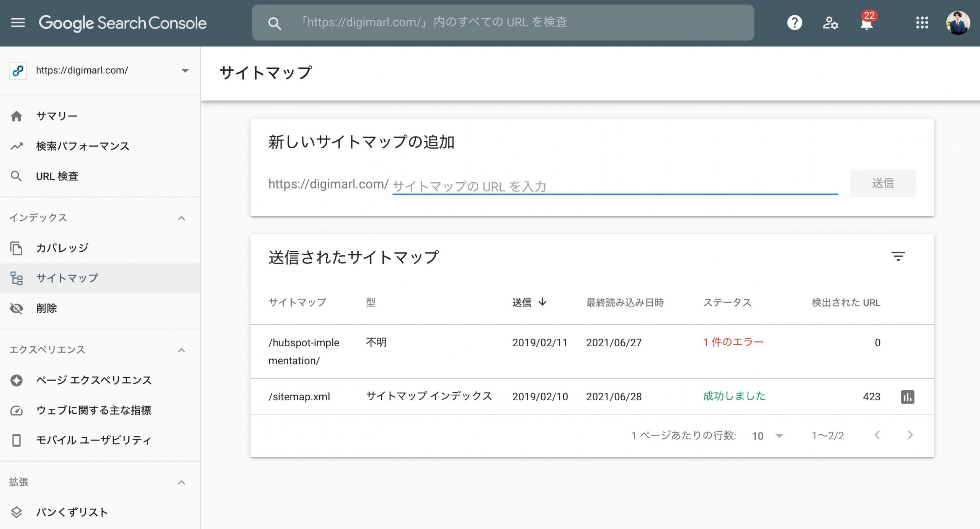The width and height of the screenshot is (980, 529).
Task: Click the サイトマップ インデックス type cell
Action: tap(429, 396)
